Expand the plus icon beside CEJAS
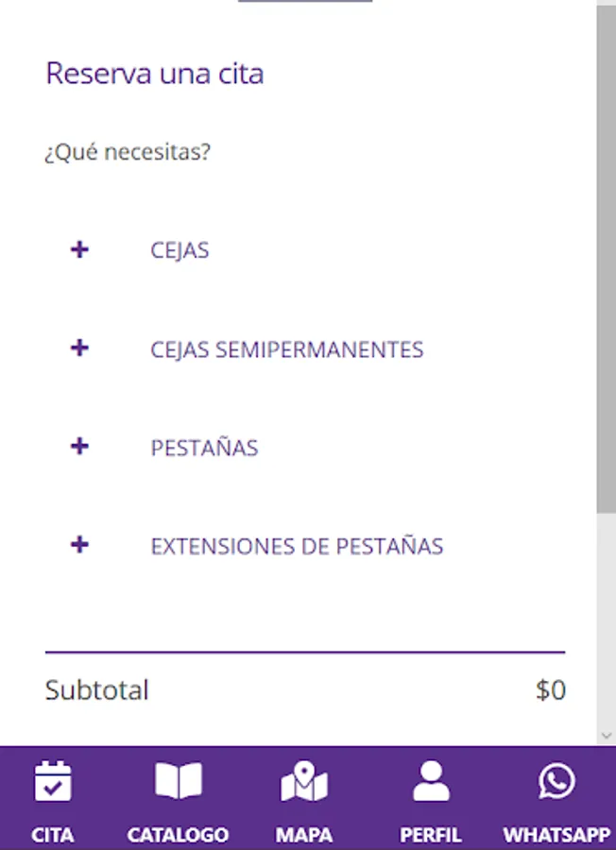This screenshot has width=616, height=850. pos(79,250)
